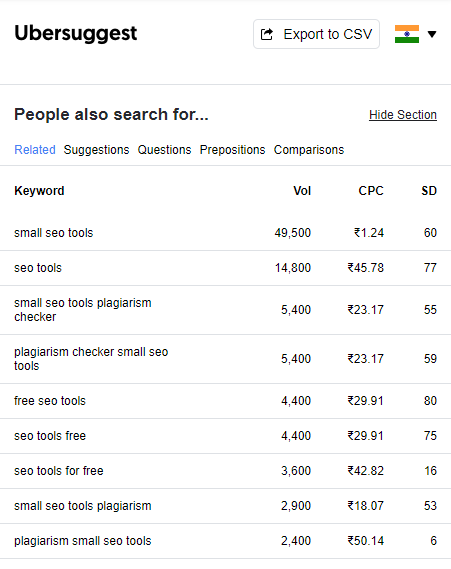Select the keyword 'seo tools'
This screenshot has height=569, width=451.
coord(38,268)
